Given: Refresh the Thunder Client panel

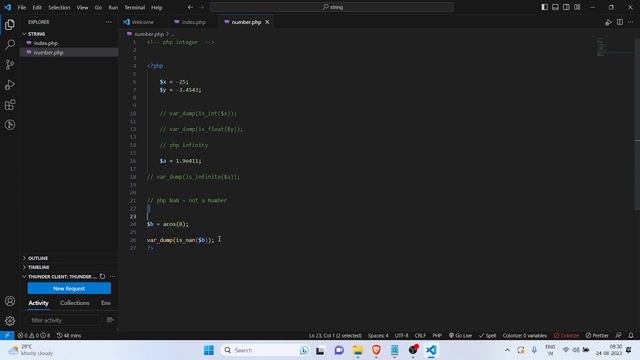Looking at the screenshot, I should [102, 276].
